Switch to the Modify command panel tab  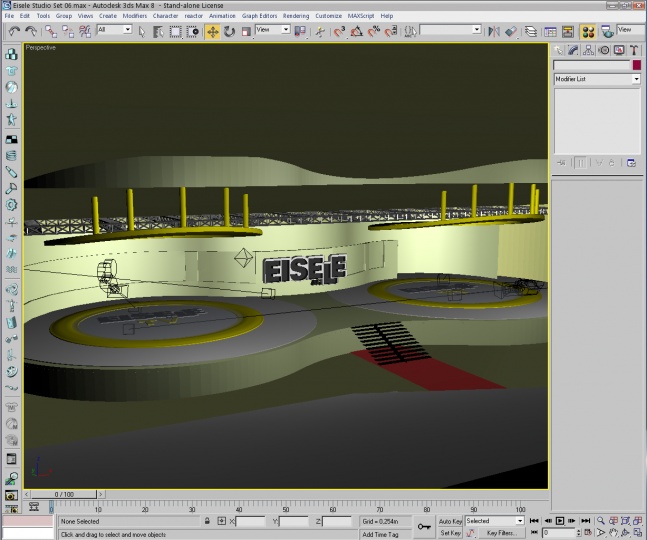click(x=573, y=50)
